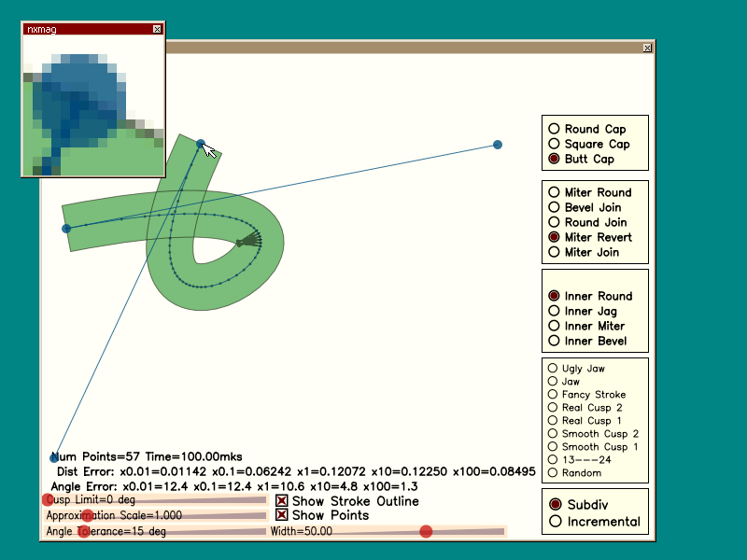
Task: Choose Round Join option
Action: [587, 222]
